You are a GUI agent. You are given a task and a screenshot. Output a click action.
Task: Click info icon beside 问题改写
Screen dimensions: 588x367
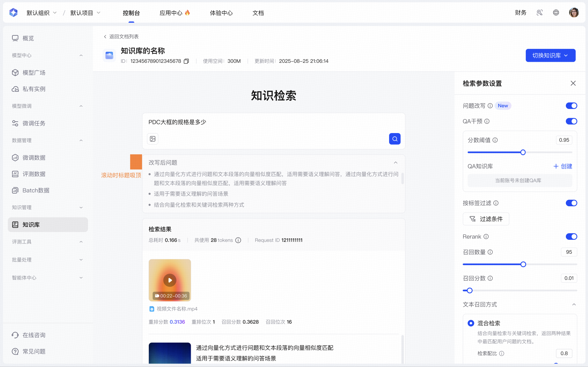click(x=490, y=106)
